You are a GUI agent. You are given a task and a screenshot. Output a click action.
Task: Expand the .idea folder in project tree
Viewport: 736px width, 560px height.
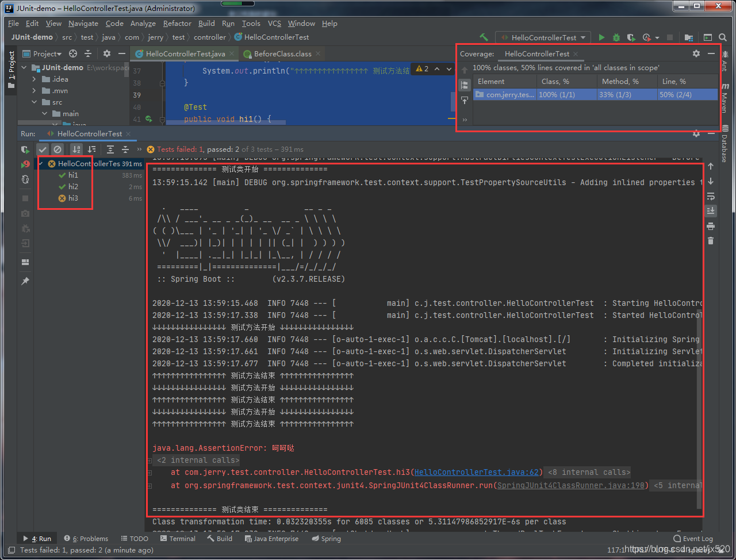coord(34,79)
